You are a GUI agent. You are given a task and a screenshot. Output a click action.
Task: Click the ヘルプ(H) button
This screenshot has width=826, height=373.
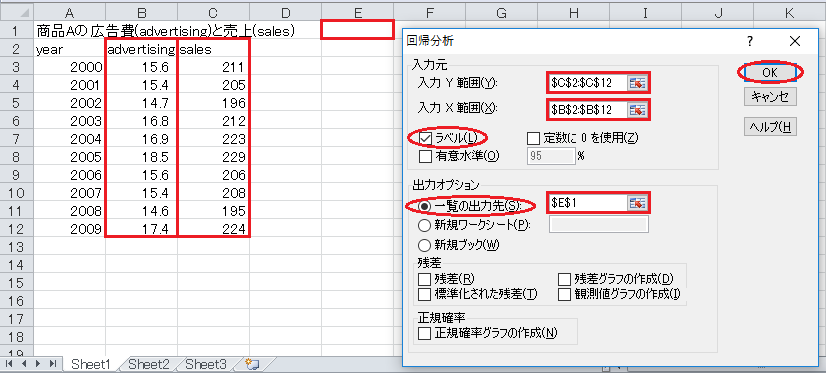770,127
